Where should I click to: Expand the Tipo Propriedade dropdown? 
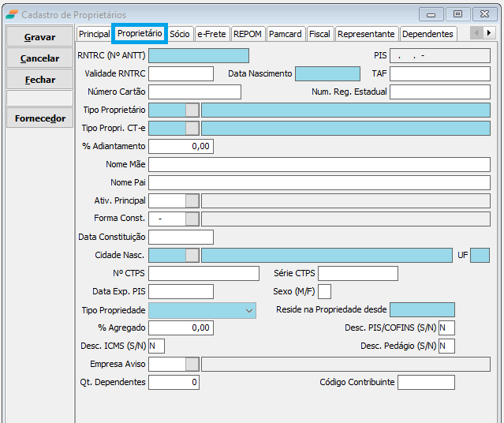tap(250, 310)
